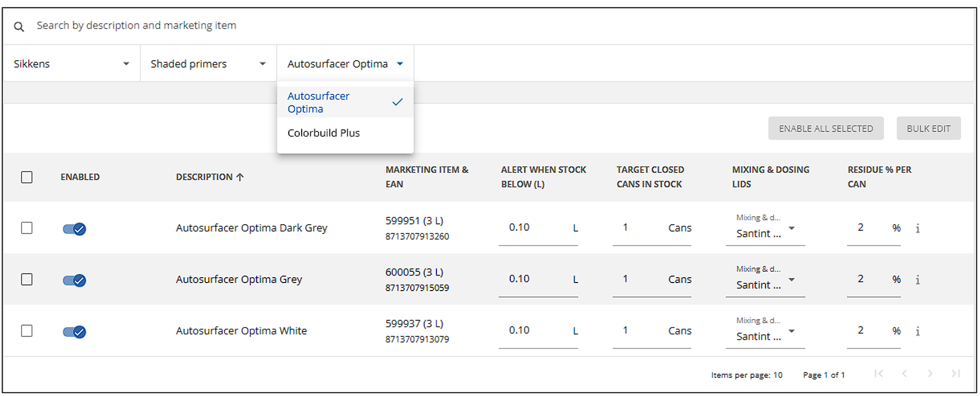Click marketing item 599937 (3 L)
The height and width of the screenshot is (396, 980).
pos(415,324)
